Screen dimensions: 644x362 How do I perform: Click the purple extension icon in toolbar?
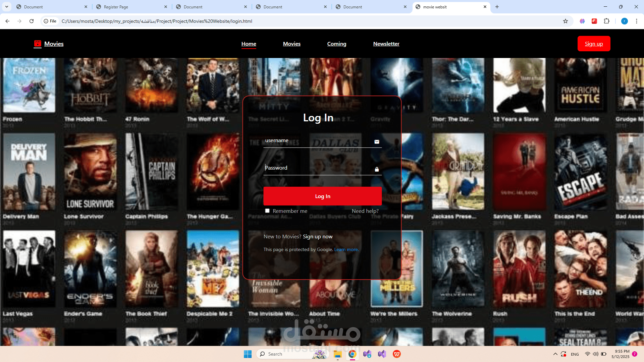(x=582, y=21)
